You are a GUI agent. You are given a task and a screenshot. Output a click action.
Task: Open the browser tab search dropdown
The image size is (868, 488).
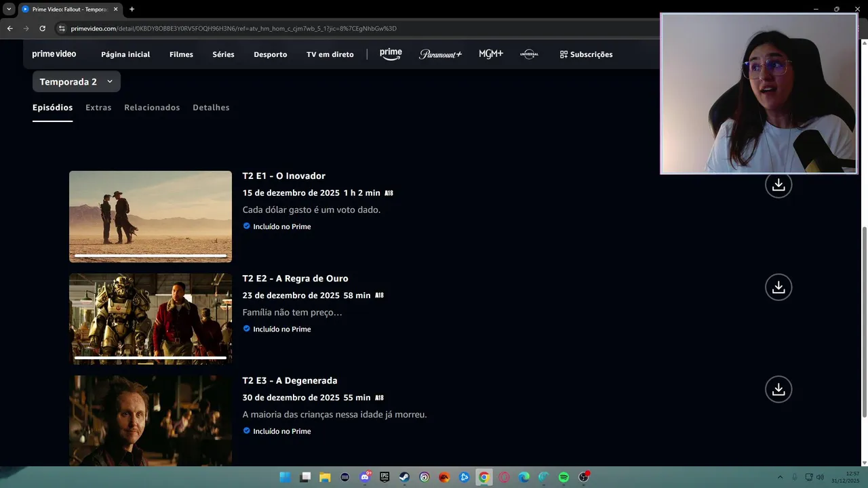(9, 9)
